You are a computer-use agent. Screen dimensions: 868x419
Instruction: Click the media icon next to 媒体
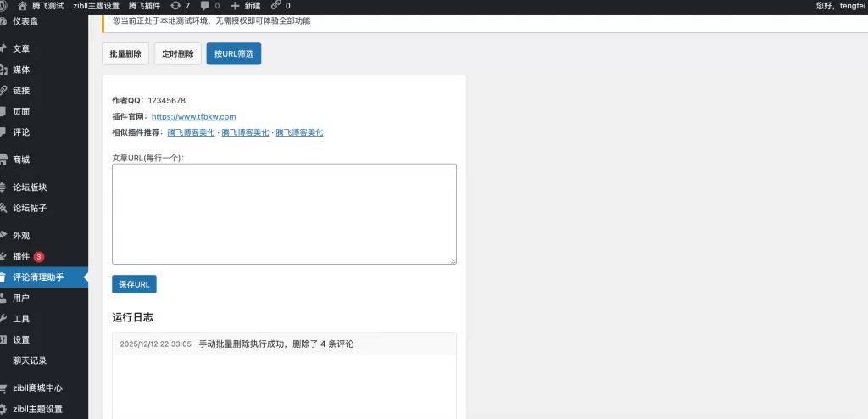coord(3,70)
